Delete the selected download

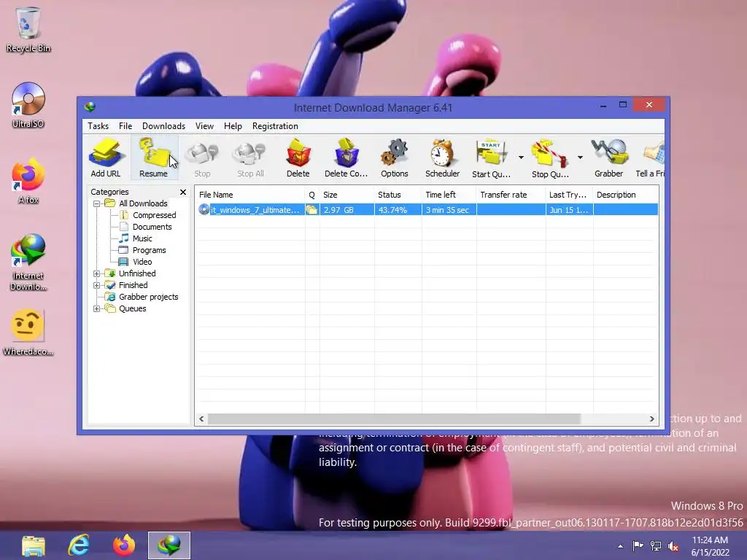tap(298, 158)
